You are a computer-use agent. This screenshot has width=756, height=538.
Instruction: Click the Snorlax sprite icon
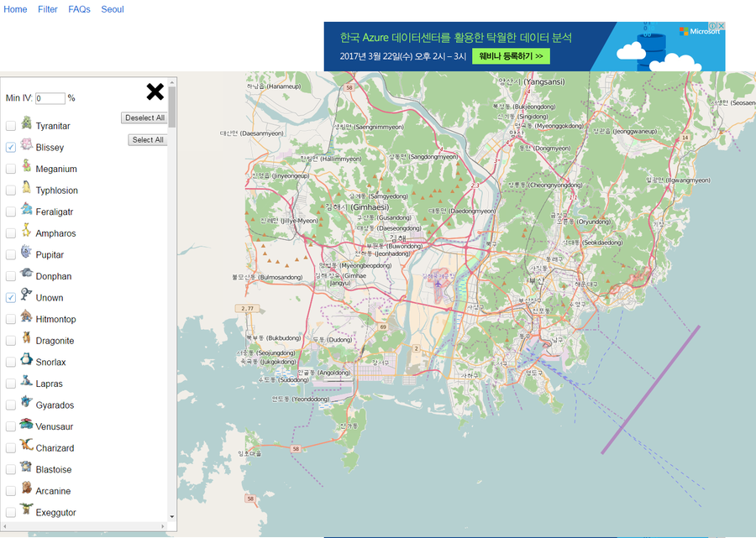26,361
